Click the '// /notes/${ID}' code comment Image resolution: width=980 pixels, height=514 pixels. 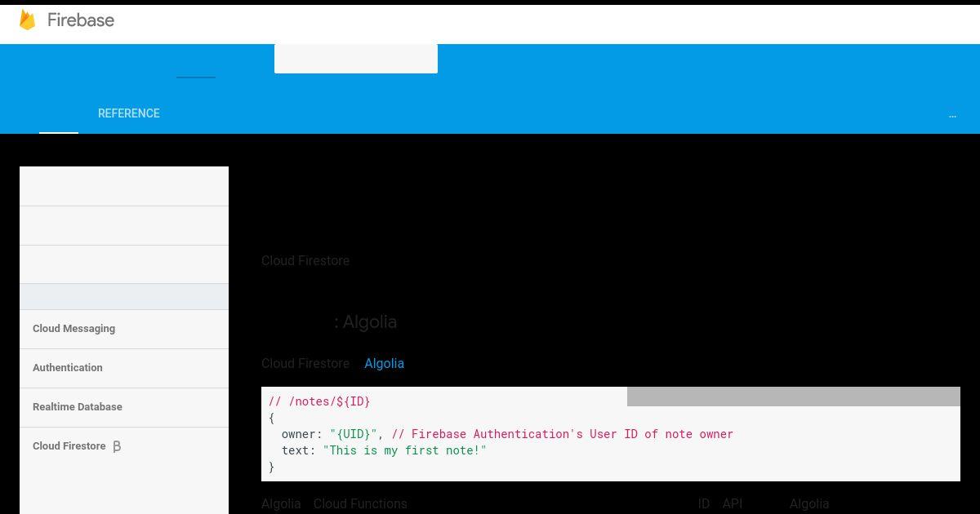[319, 401]
